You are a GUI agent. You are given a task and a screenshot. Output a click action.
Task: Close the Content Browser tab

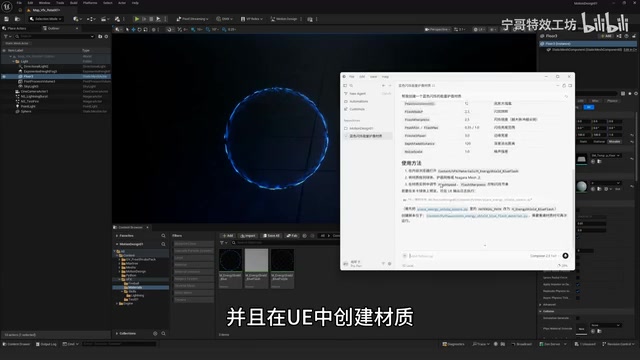click(x=147, y=227)
